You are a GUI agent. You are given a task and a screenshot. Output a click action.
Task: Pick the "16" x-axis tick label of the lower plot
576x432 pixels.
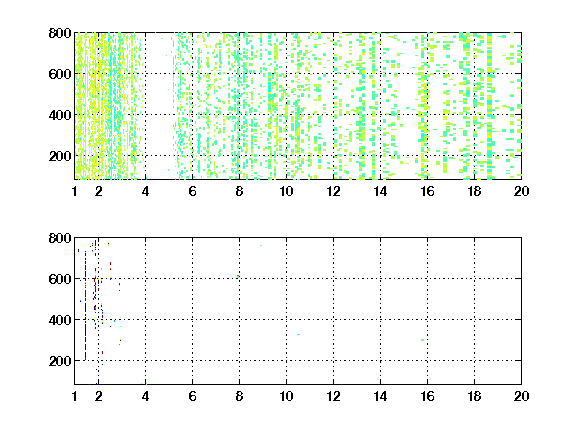(428, 396)
